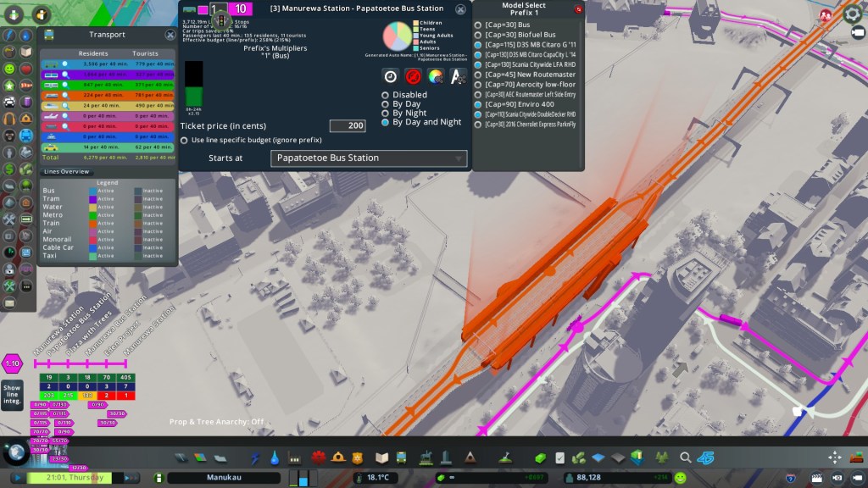Open the line color wheel picker
Viewport: 868px width, 488px height.
pyautogui.click(x=436, y=76)
